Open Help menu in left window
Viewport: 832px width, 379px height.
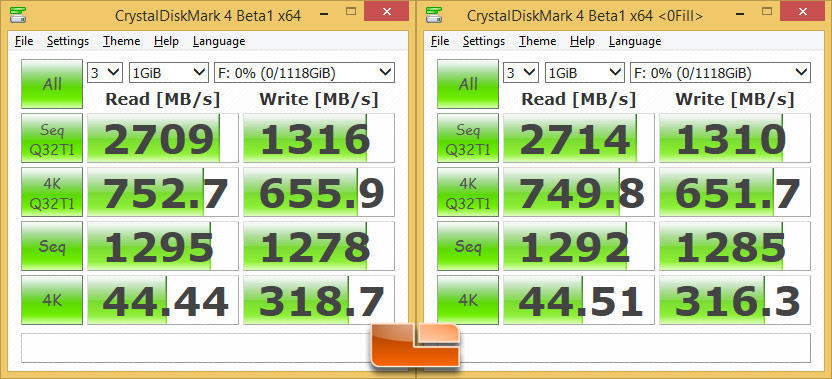click(166, 41)
